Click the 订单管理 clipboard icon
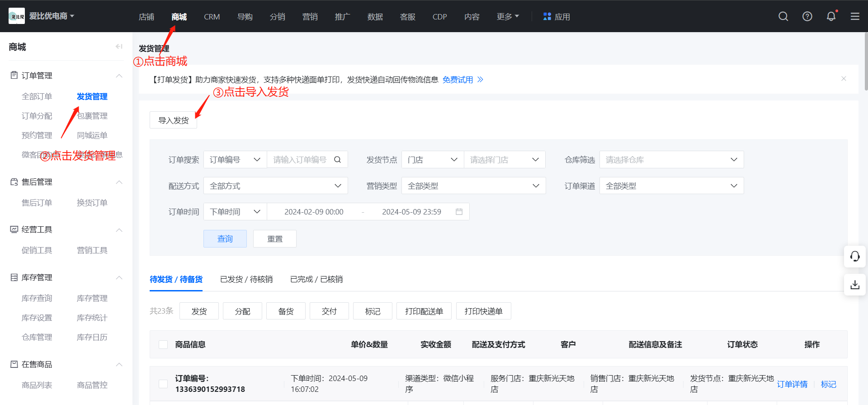The image size is (868, 405). [x=14, y=75]
